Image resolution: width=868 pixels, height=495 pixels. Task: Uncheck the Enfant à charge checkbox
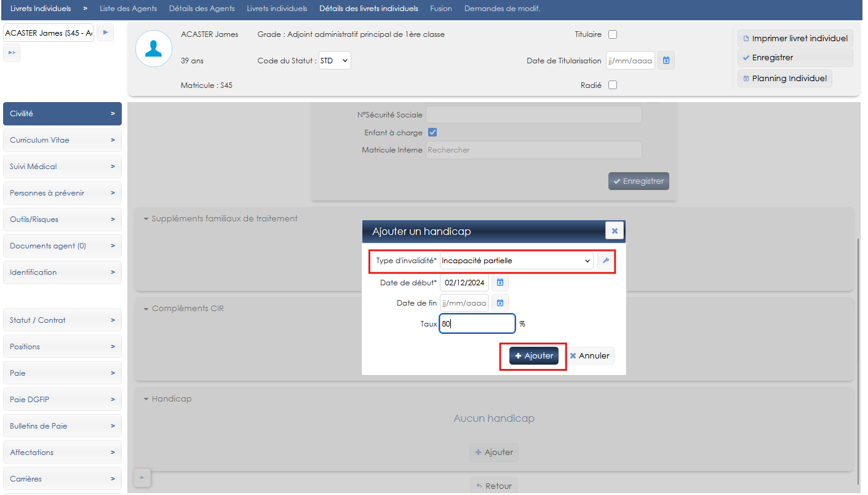(x=432, y=133)
